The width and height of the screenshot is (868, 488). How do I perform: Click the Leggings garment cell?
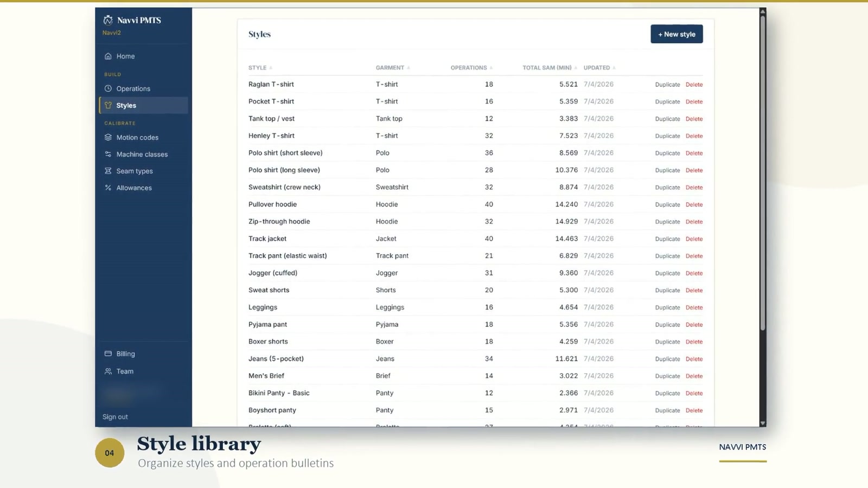[x=390, y=307]
